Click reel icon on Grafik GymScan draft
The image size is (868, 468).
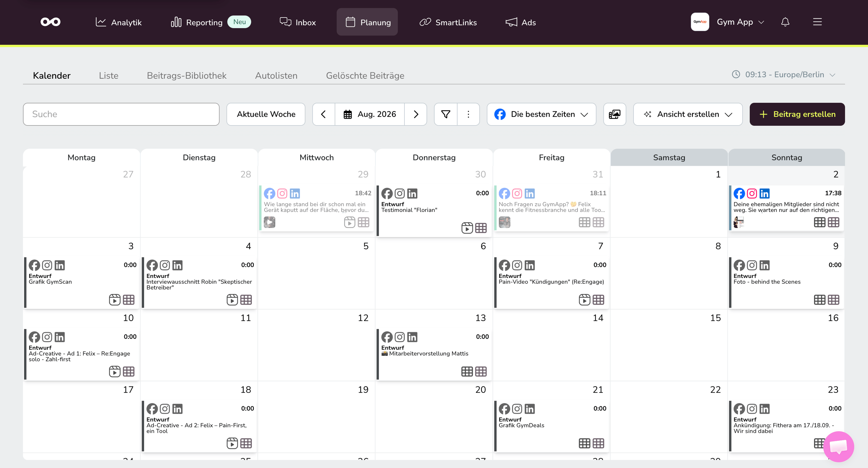coord(115,300)
